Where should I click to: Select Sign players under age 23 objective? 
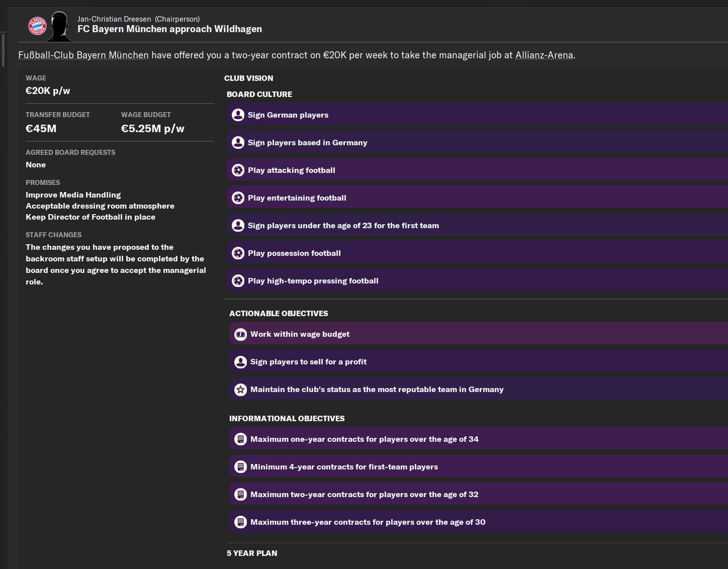pyautogui.click(x=472, y=226)
